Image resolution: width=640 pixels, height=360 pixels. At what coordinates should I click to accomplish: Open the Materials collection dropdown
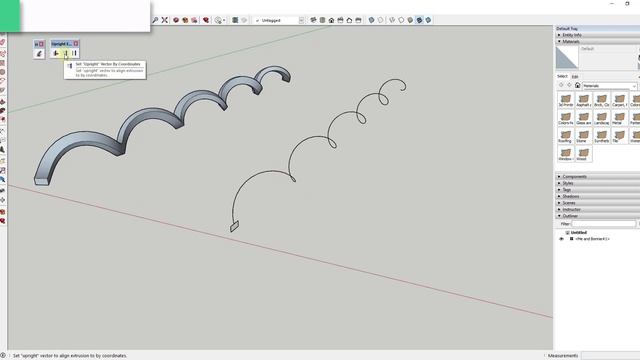click(x=609, y=86)
